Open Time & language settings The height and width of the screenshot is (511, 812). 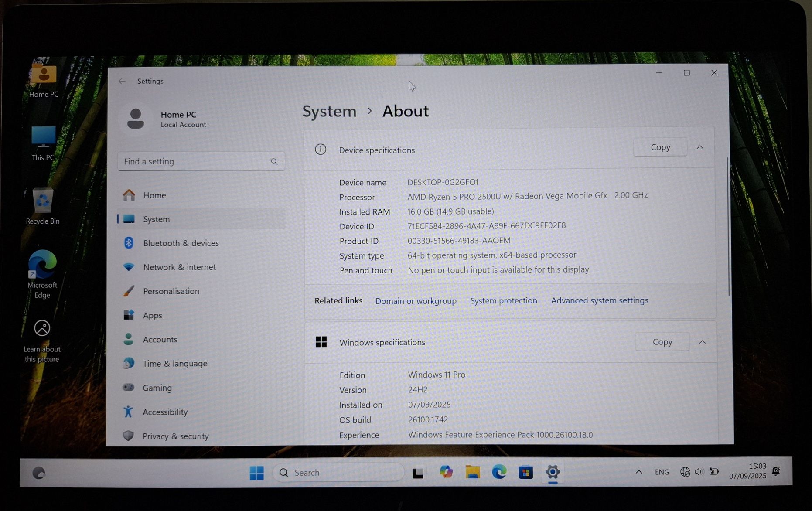[x=201, y=363]
